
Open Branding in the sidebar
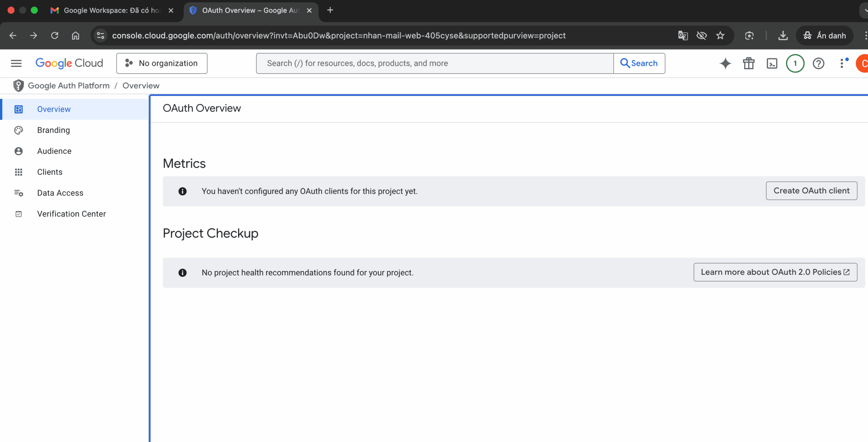coord(75,130)
